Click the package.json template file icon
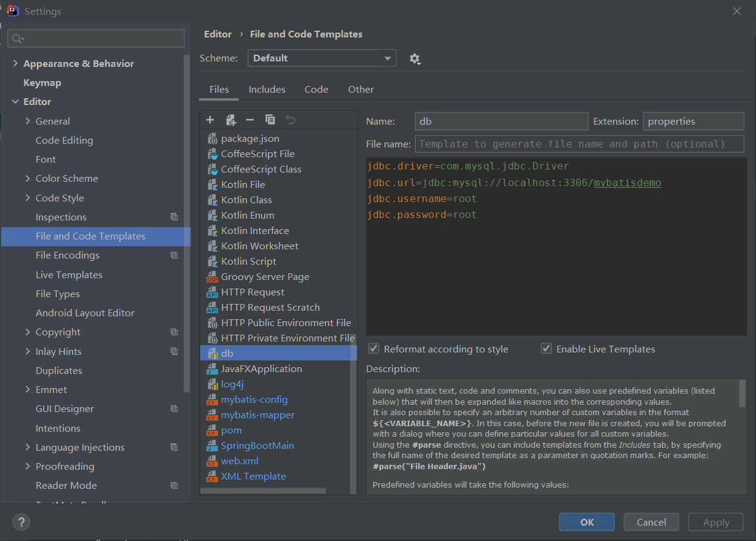 click(x=212, y=139)
